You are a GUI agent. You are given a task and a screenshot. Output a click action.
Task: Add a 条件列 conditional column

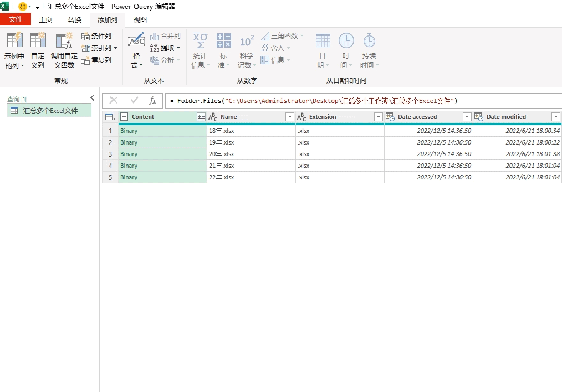(96, 36)
